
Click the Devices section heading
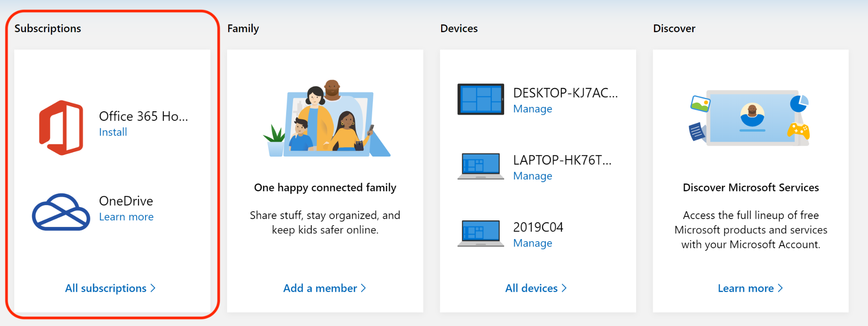click(459, 29)
